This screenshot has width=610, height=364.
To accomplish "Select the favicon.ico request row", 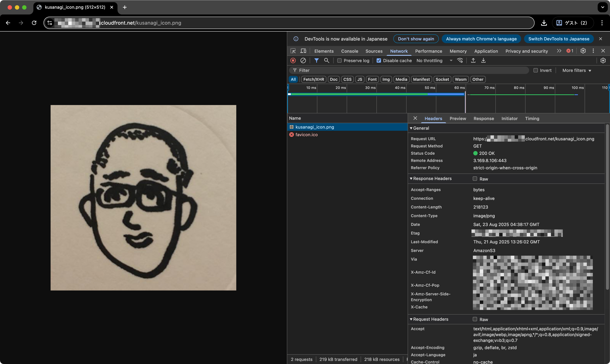I will 347,134.
